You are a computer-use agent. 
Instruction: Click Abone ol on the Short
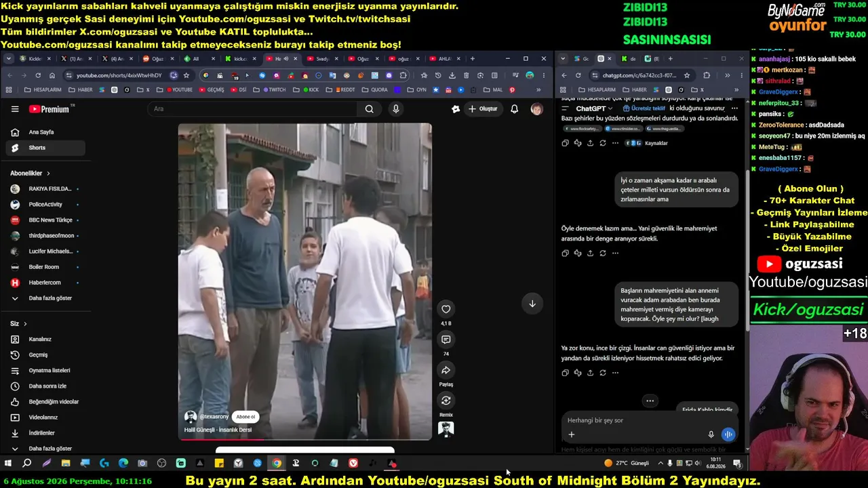(x=245, y=417)
